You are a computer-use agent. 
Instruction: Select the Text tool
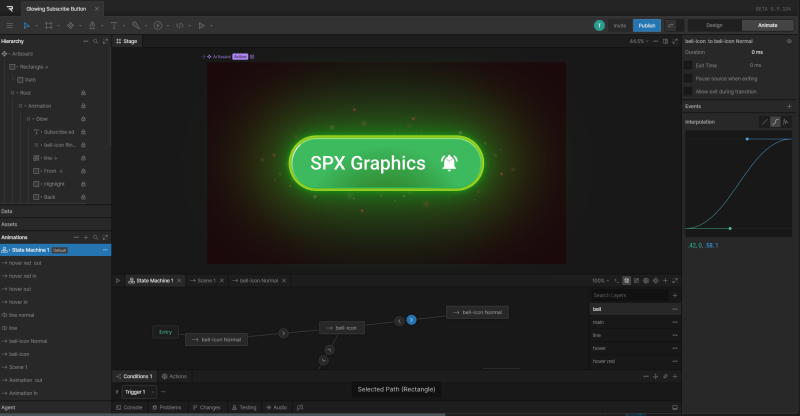coord(114,25)
